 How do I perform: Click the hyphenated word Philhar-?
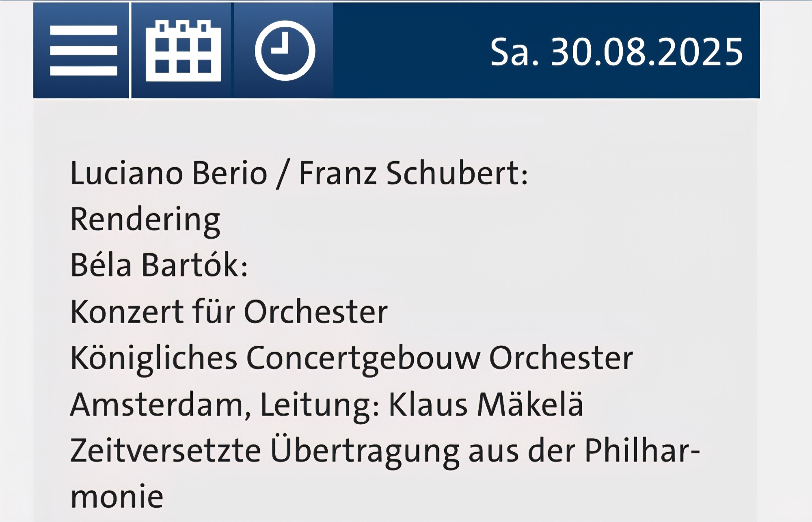pyautogui.click(x=642, y=451)
